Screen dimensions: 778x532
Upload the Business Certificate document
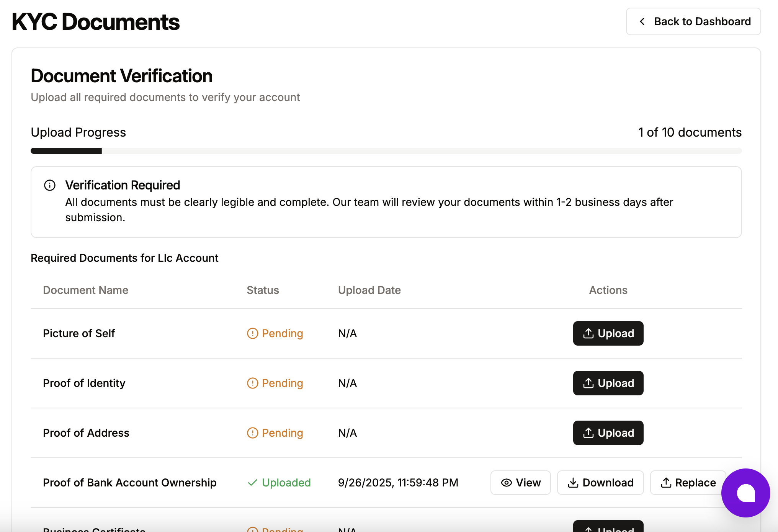pyautogui.click(x=608, y=527)
